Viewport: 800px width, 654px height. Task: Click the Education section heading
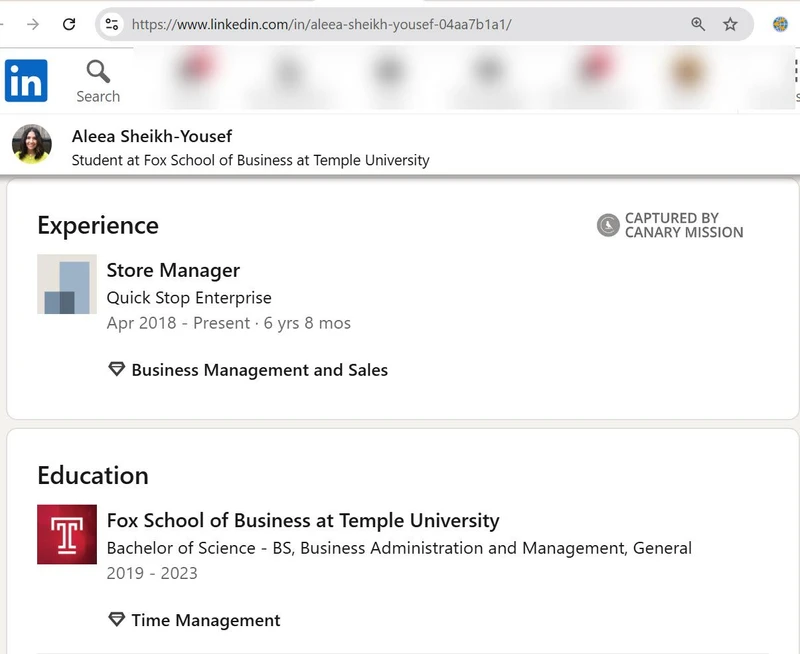[x=93, y=475]
